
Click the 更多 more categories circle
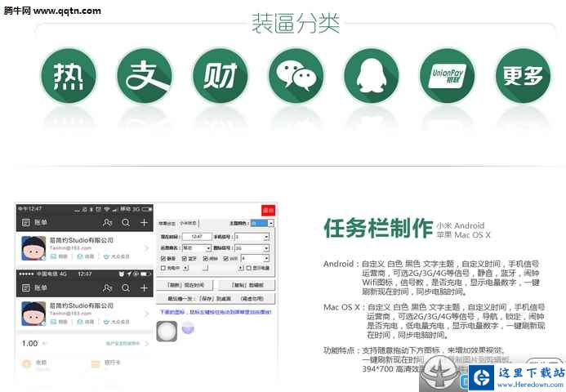[x=524, y=76]
